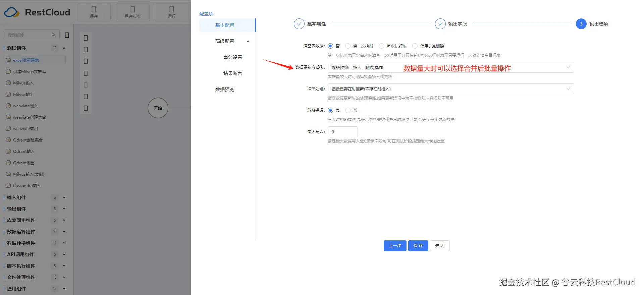Expand the 数据运算组件 group
Viewport: 644px width, 295px height.
point(64,232)
